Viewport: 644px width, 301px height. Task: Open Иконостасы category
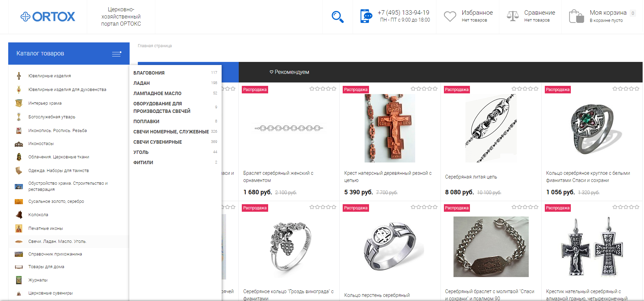[41, 144]
